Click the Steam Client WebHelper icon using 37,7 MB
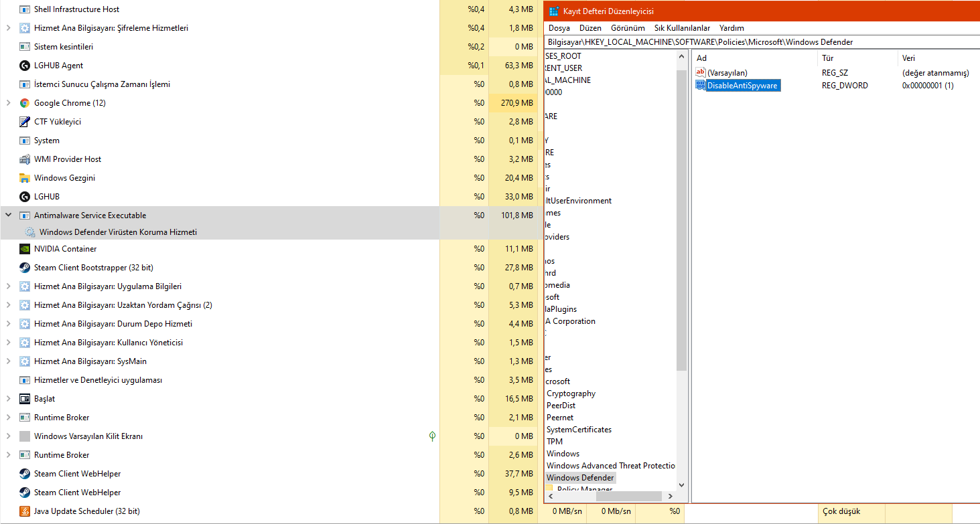This screenshot has height=524, width=980. click(x=25, y=474)
